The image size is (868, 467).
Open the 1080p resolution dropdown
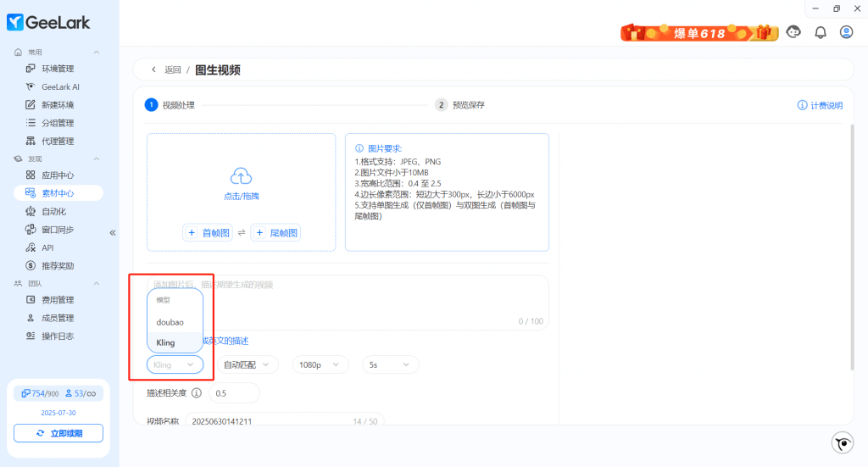point(320,364)
